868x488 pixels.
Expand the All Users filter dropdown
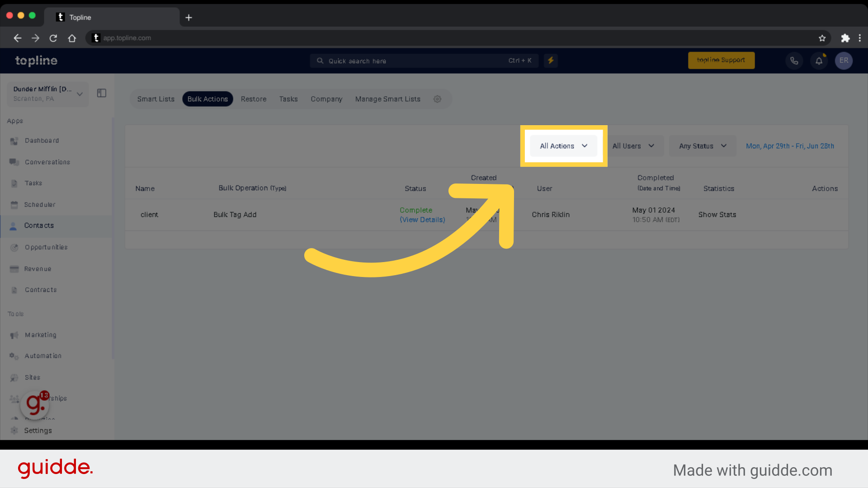[x=634, y=145]
